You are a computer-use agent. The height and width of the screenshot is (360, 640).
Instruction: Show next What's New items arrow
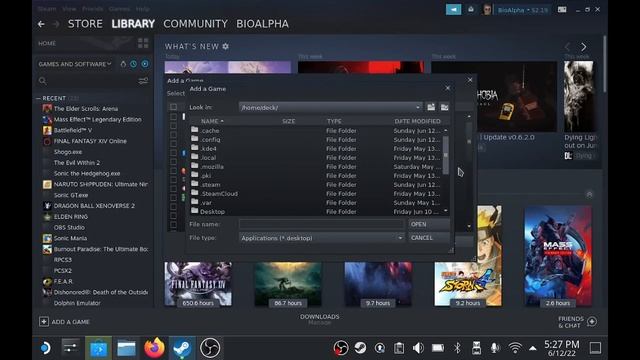point(584,47)
